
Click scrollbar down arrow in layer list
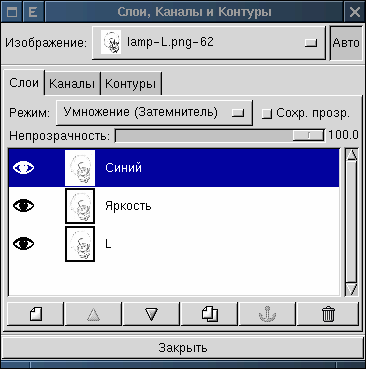(352, 289)
